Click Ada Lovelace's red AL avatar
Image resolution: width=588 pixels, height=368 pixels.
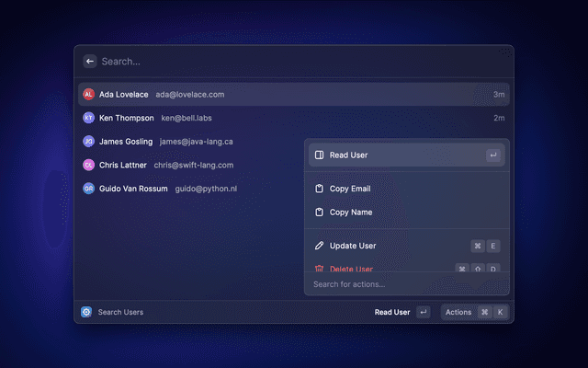pos(88,94)
